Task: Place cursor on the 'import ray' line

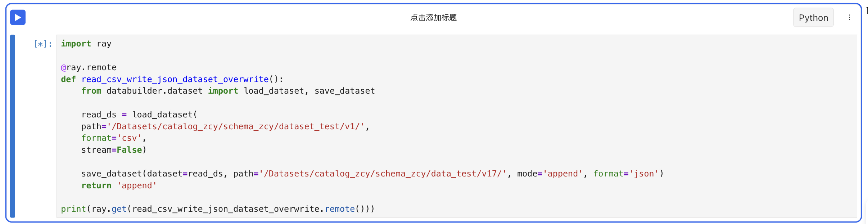Action: coord(86,44)
